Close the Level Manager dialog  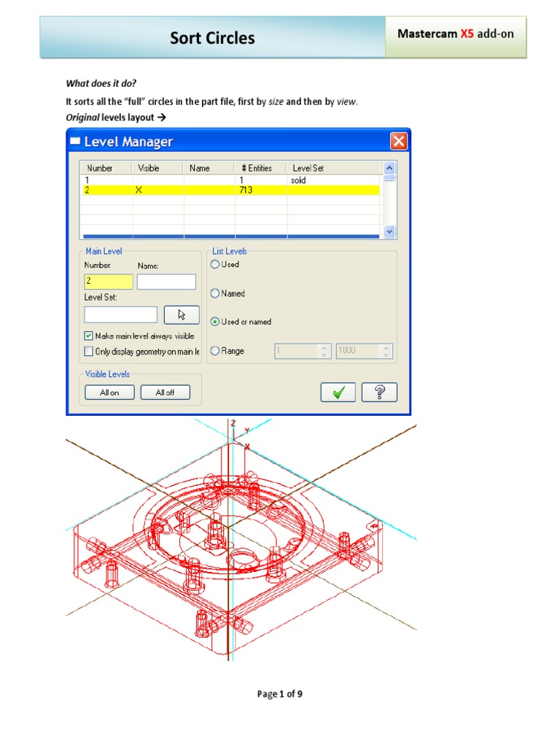(399, 141)
